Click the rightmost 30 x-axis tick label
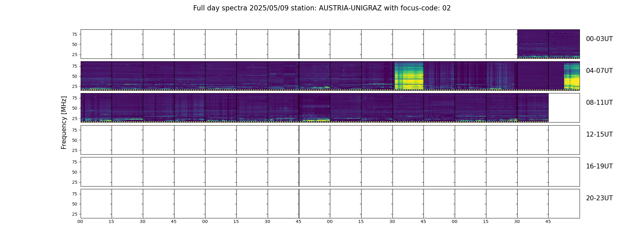The width and height of the screenshot is (644, 245). [517, 221]
